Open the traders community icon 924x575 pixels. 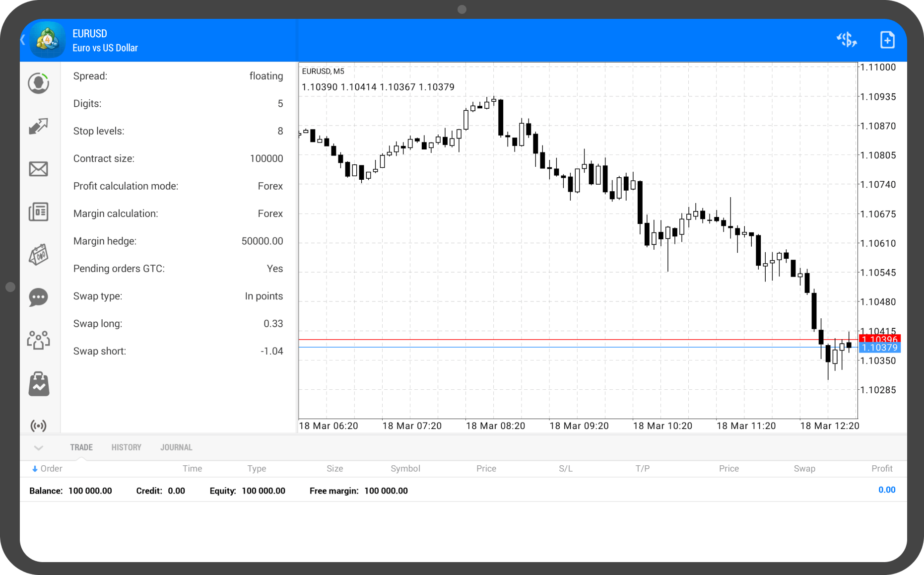pyautogui.click(x=38, y=341)
